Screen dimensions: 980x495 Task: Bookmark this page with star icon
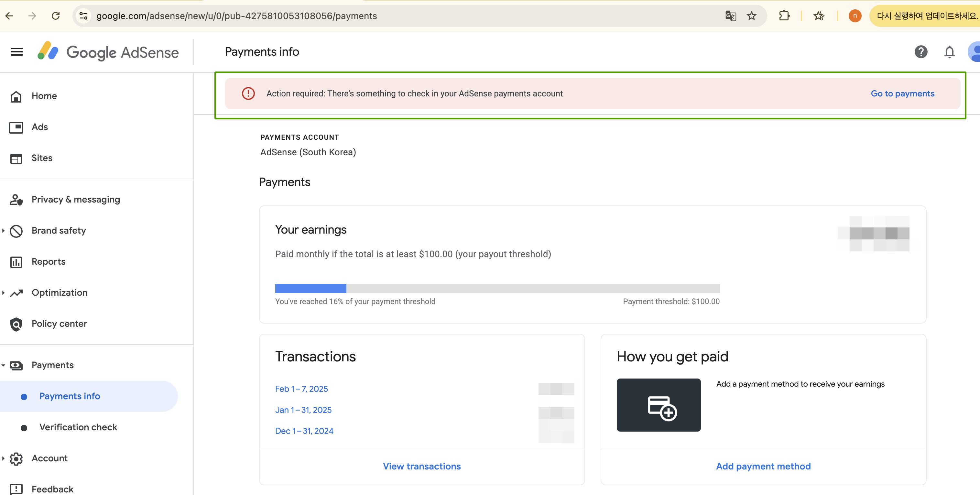751,16
